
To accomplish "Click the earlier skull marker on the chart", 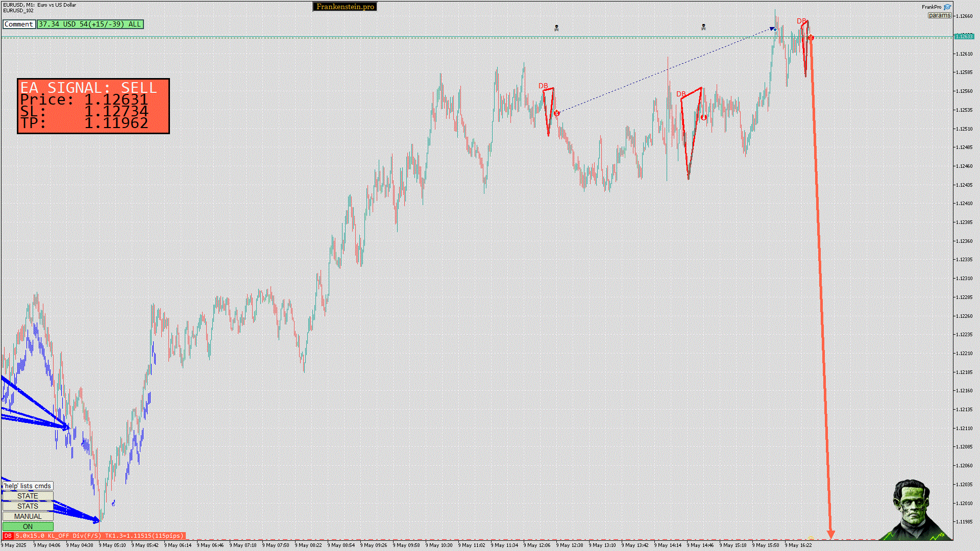I will coord(556,28).
